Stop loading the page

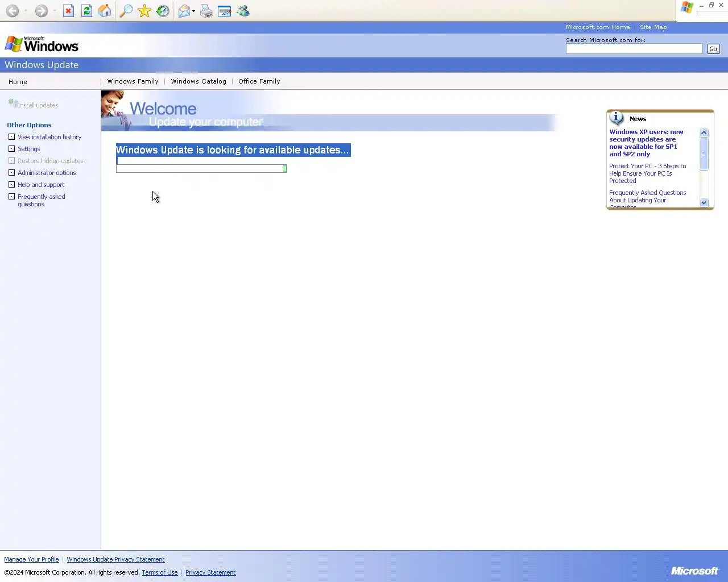point(68,11)
